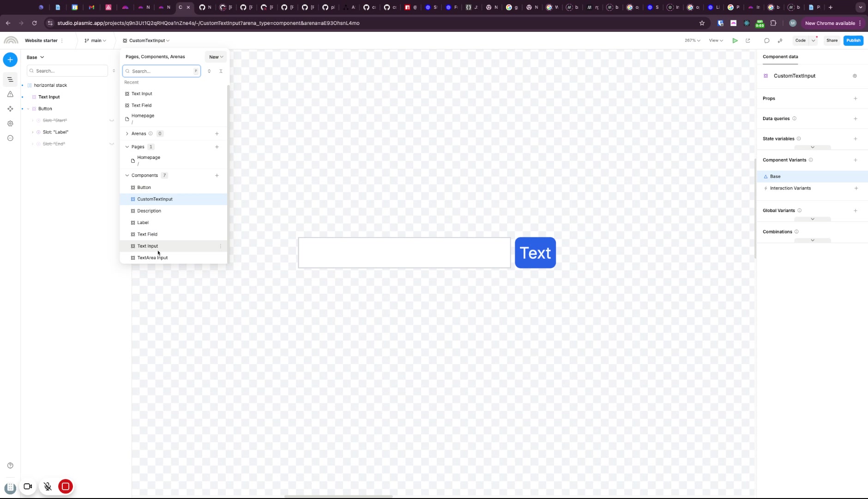
Task: Open the zoom level 267% dropdown
Action: (x=692, y=41)
